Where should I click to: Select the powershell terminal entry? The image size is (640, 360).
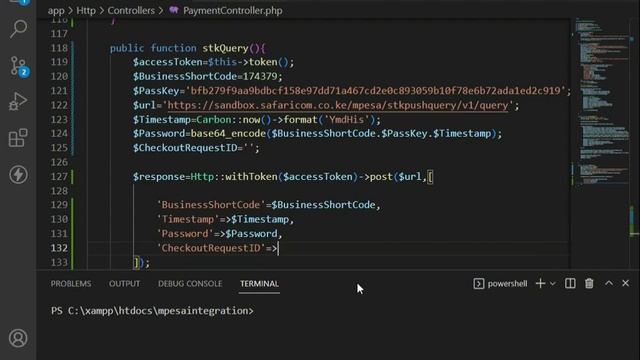[500, 283]
